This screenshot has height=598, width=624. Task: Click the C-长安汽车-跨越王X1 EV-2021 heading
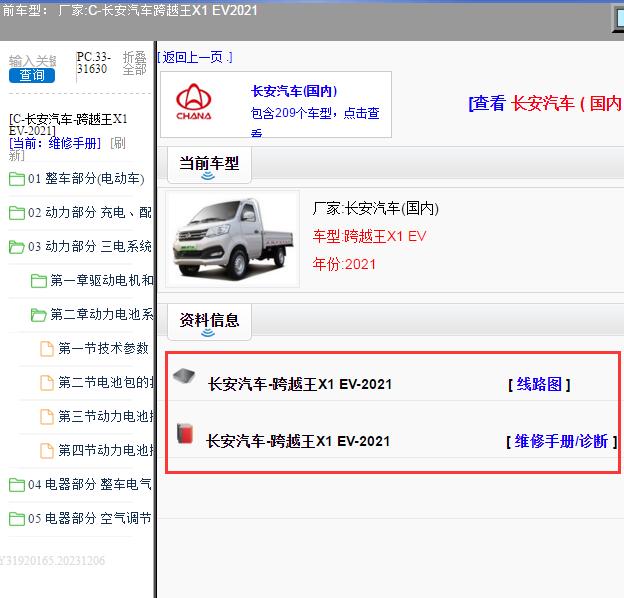(x=68, y=125)
